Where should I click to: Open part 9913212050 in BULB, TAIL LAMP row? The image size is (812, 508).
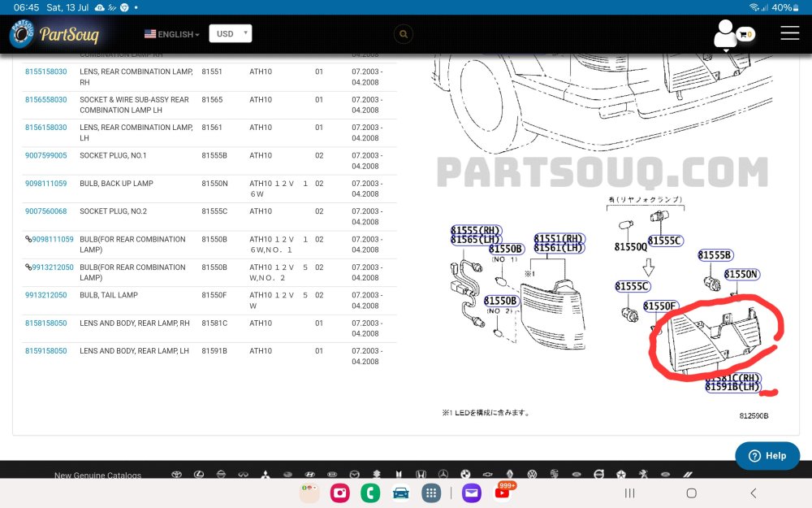coord(46,295)
